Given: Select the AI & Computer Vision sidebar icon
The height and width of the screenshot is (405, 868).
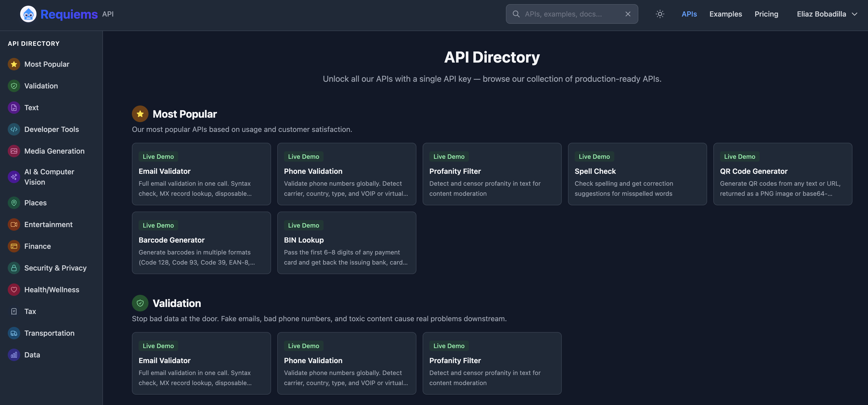Looking at the screenshot, I should pyautogui.click(x=14, y=177).
